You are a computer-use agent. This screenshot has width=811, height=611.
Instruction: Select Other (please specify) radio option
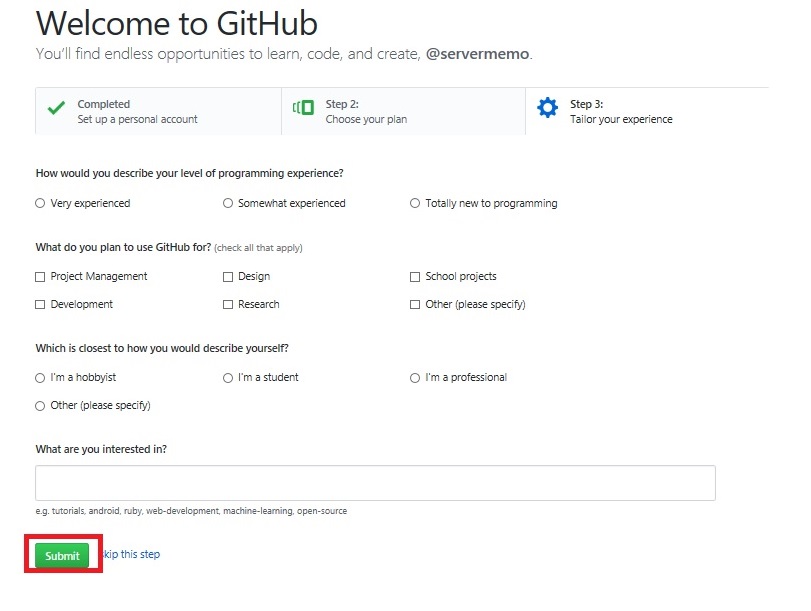[x=40, y=406]
